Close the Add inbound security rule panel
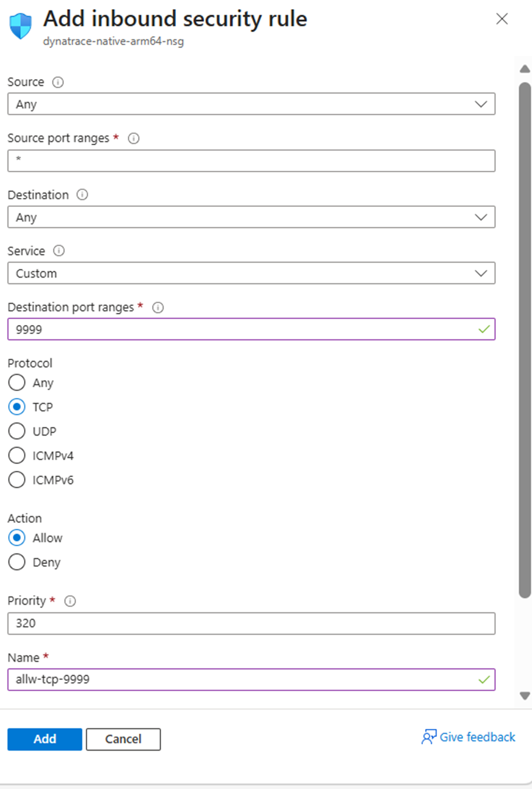 pyautogui.click(x=501, y=19)
